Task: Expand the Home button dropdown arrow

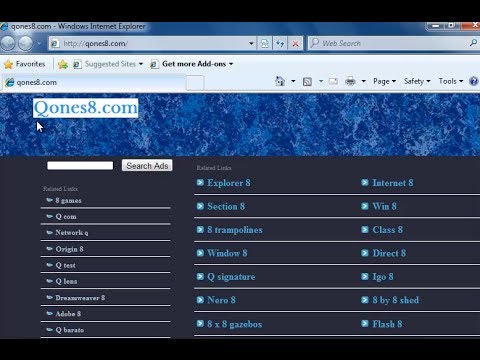Action: pos(293,81)
